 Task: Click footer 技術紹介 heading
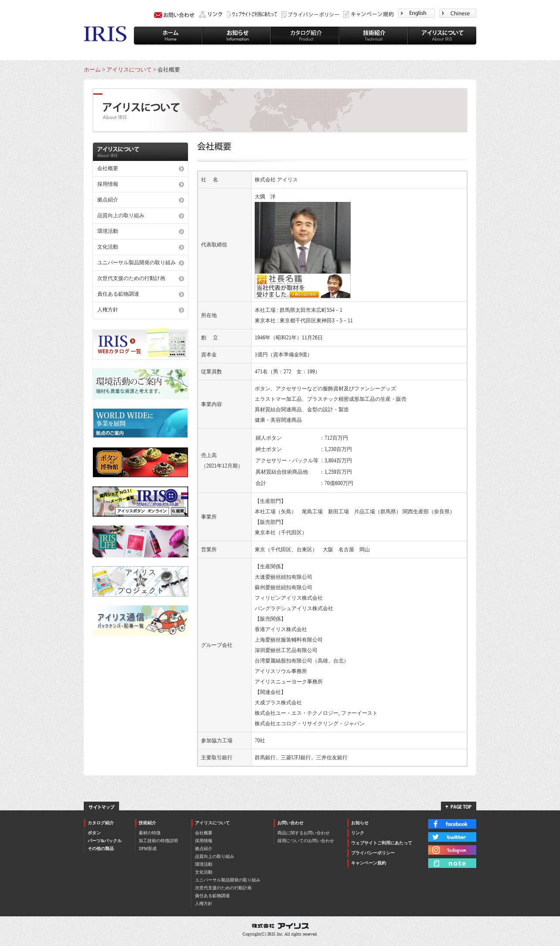147,823
